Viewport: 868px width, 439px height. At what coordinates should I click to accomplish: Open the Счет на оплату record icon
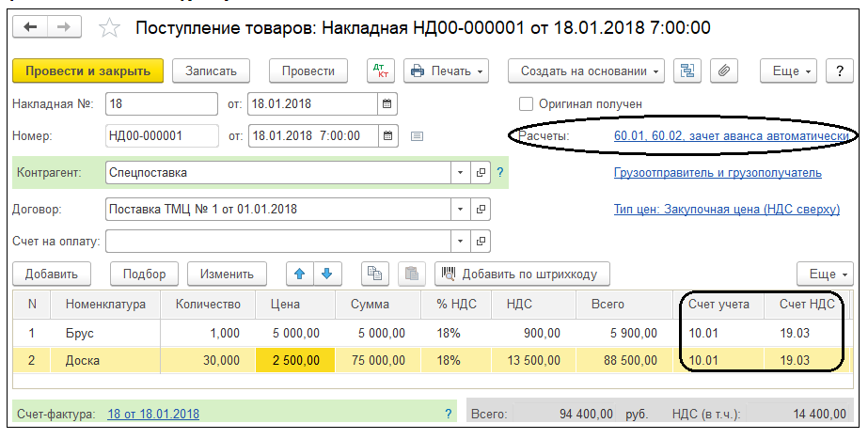[x=481, y=242]
